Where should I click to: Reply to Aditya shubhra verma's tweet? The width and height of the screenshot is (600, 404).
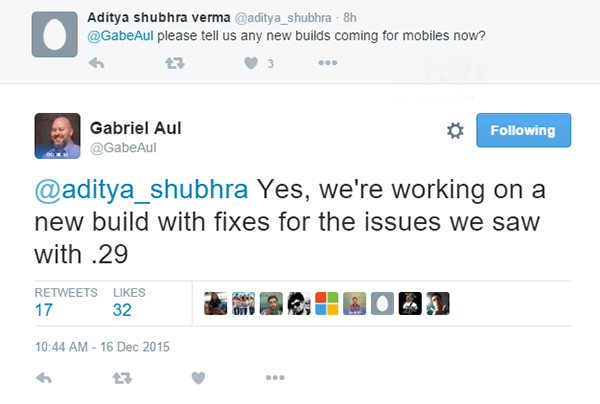[x=96, y=63]
